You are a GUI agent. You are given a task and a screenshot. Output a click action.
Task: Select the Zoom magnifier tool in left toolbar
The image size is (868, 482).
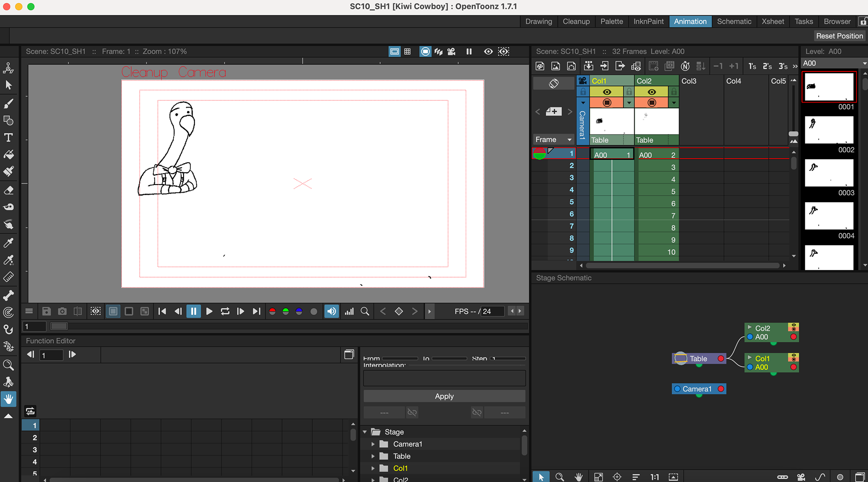pos(8,365)
